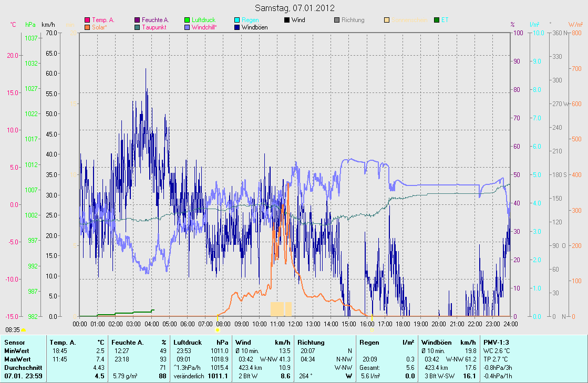
Task: Click the dark blue Windböen legend swatch
Action: point(237,27)
